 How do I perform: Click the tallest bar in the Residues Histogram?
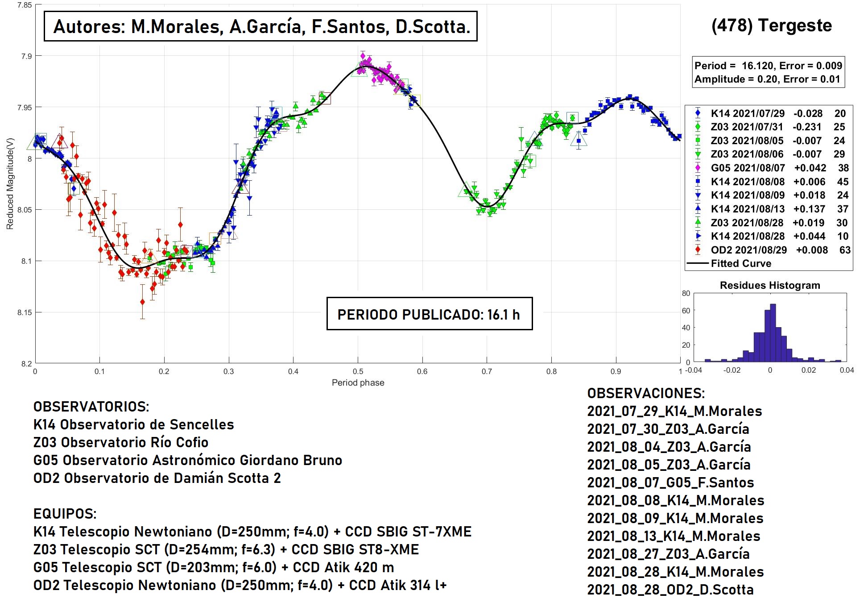tap(773, 333)
